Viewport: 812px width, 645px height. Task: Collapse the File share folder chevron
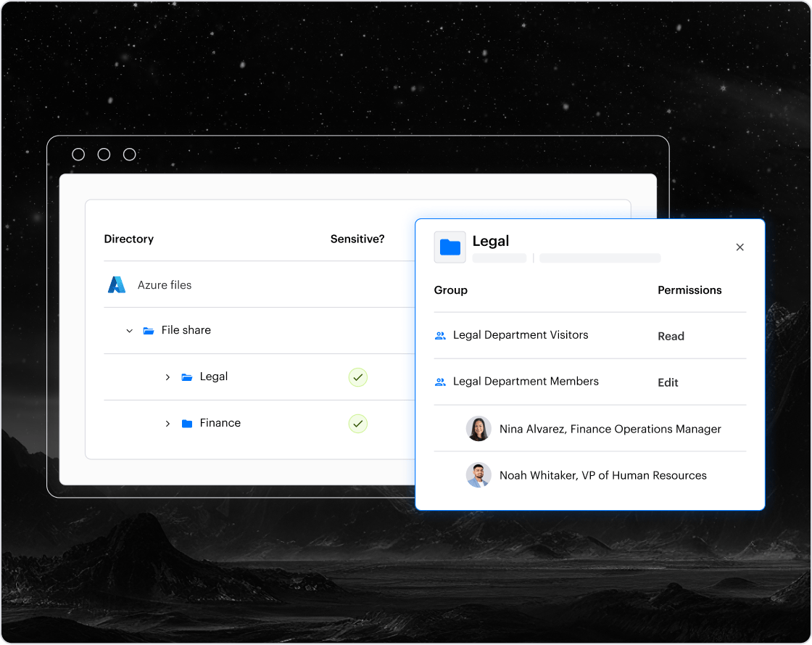pos(130,331)
